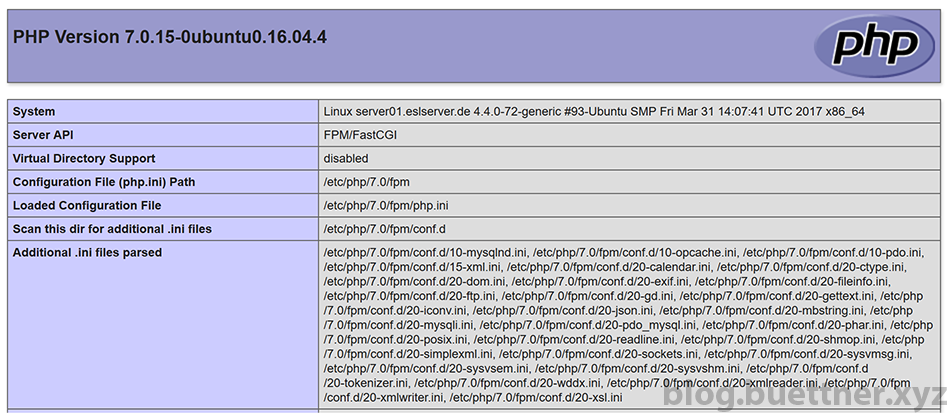948x413 pixels.
Task: Click the blog.buettner.xyz watermark
Action: coord(804,394)
